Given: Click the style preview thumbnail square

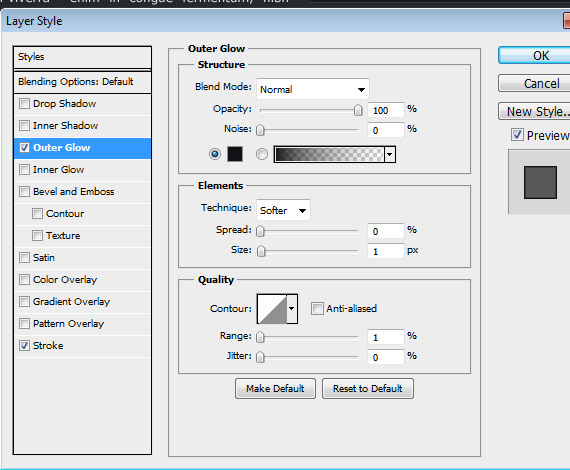Looking at the screenshot, I should [x=540, y=182].
